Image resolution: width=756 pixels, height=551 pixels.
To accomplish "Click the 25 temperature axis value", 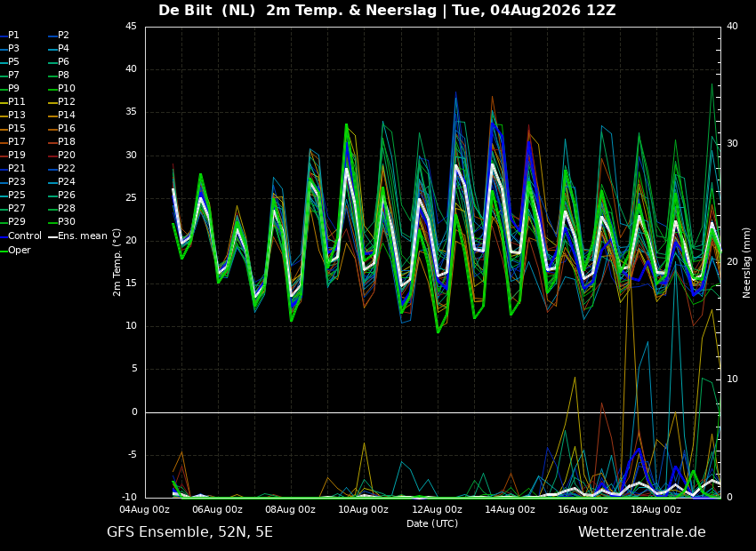I will coord(131,198).
